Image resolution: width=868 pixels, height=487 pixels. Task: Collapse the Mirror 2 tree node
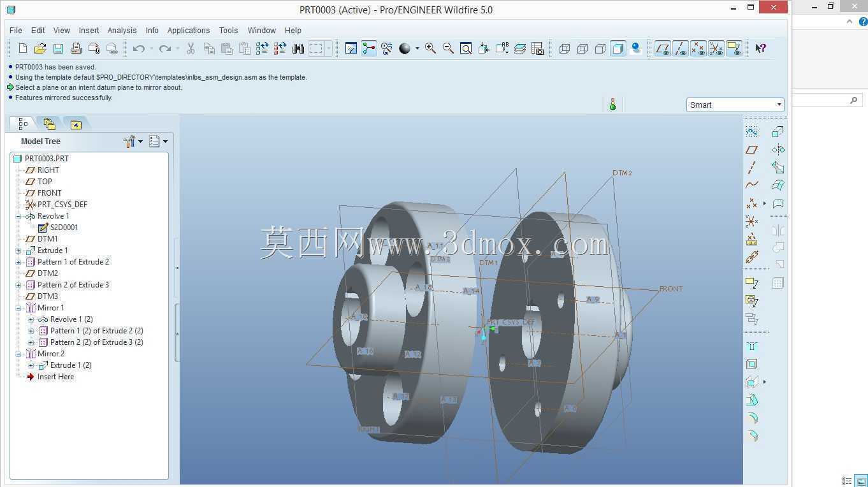coord(18,354)
